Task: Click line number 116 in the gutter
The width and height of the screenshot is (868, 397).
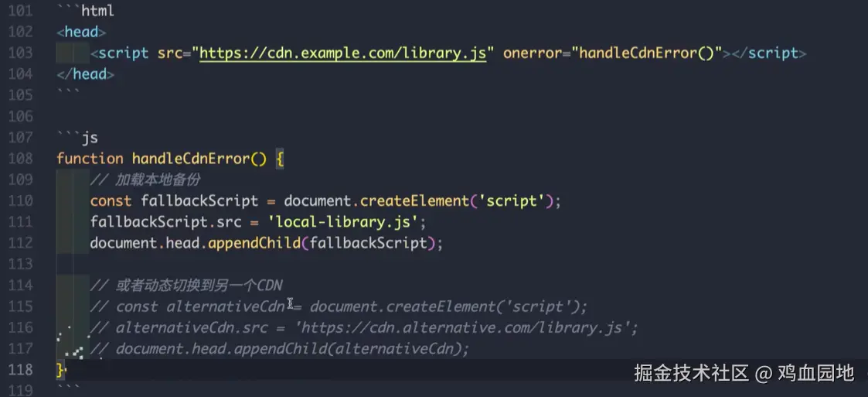Action: coord(20,327)
